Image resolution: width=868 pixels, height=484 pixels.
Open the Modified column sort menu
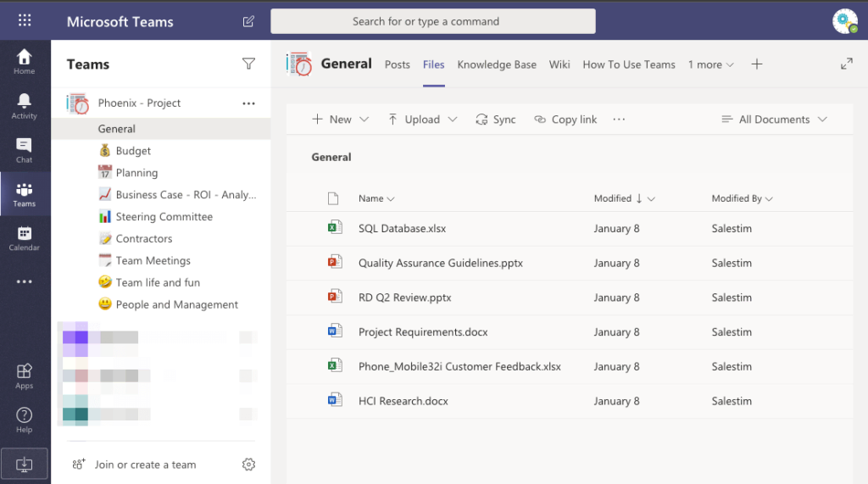click(x=651, y=199)
